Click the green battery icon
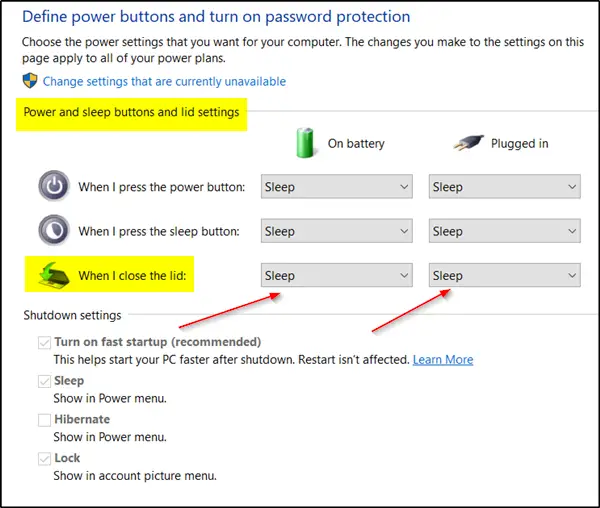 [x=306, y=141]
